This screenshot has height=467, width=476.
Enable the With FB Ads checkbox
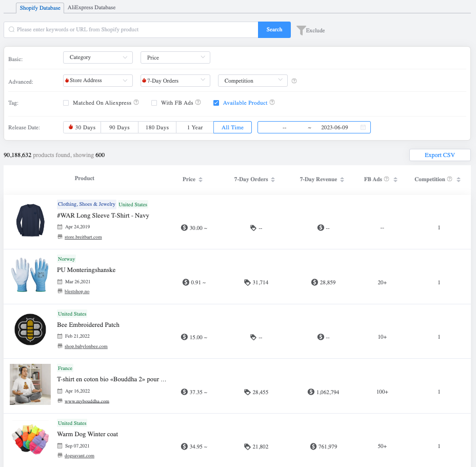[154, 103]
